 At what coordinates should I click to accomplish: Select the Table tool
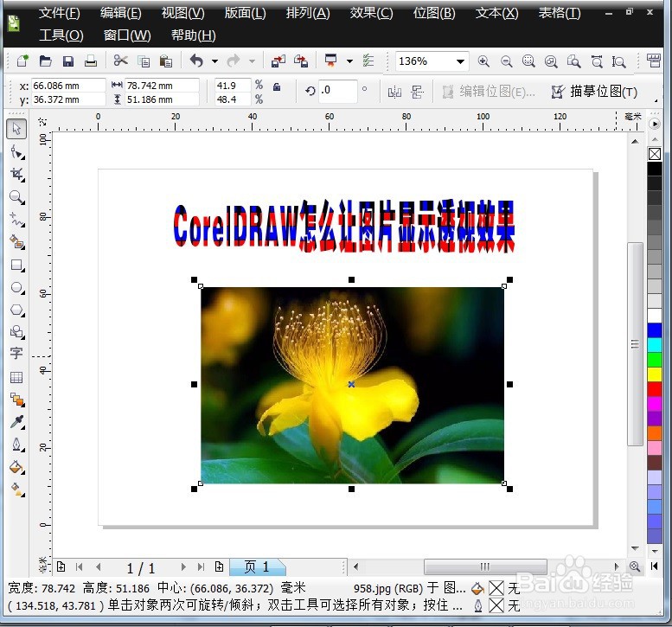[16, 377]
